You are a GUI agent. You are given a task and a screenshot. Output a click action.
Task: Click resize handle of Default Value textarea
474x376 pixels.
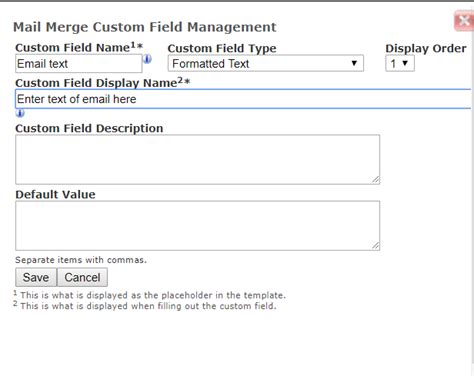[x=376, y=246]
